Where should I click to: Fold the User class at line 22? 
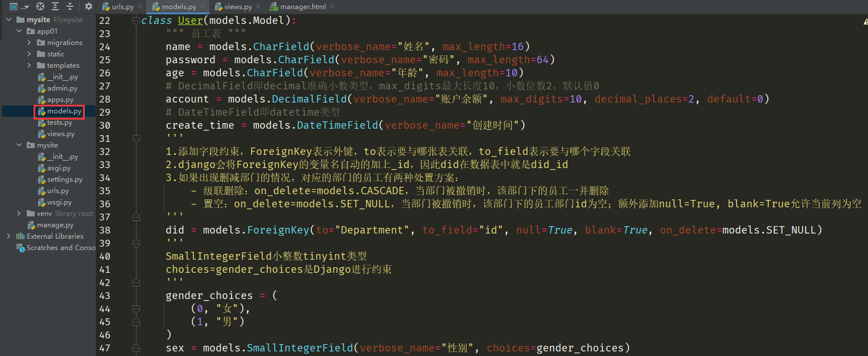[135, 21]
